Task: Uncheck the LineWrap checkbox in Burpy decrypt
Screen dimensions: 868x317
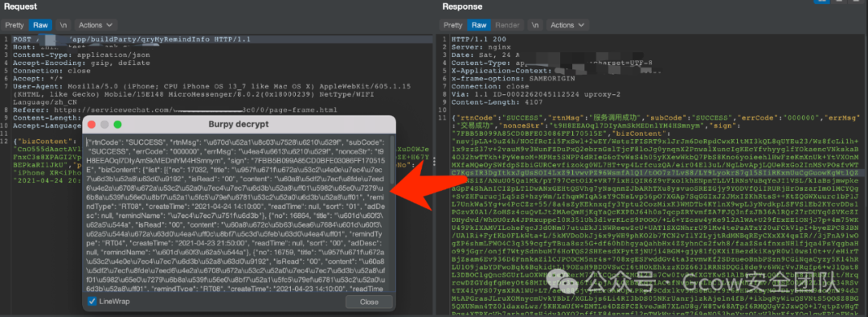Action: pos(92,302)
